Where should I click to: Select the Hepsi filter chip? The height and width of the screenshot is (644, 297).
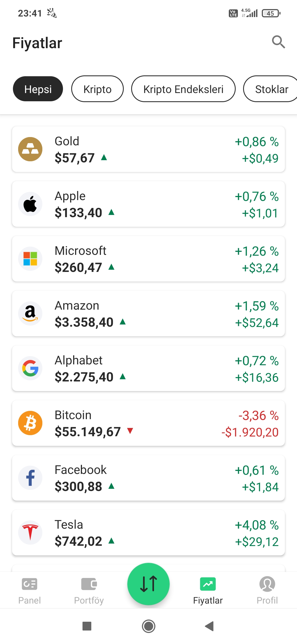[x=38, y=89]
